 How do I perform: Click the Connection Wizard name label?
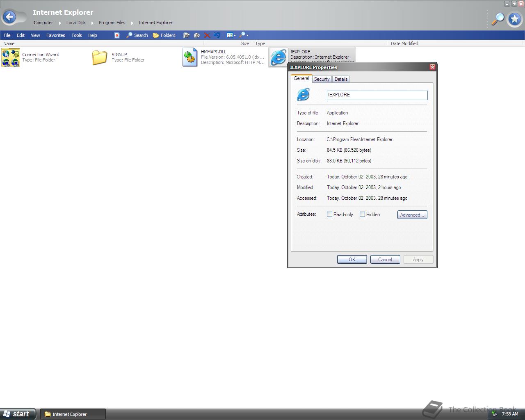point(41,55)
